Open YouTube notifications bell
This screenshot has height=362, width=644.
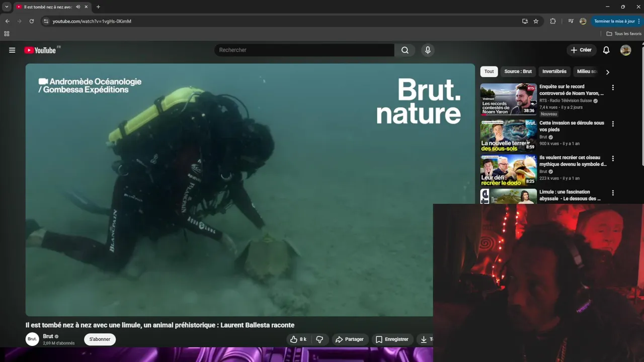(606, 50)
